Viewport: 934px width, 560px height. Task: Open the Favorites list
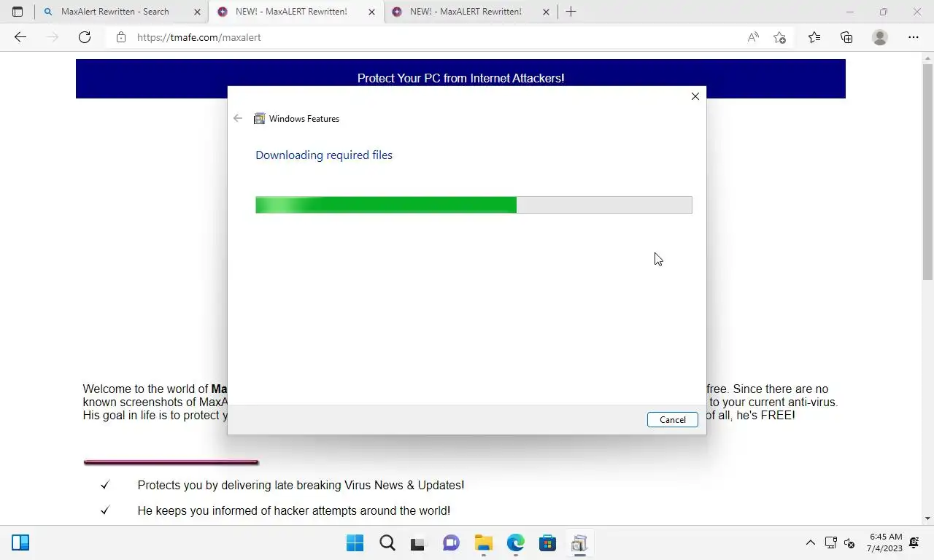814,37
